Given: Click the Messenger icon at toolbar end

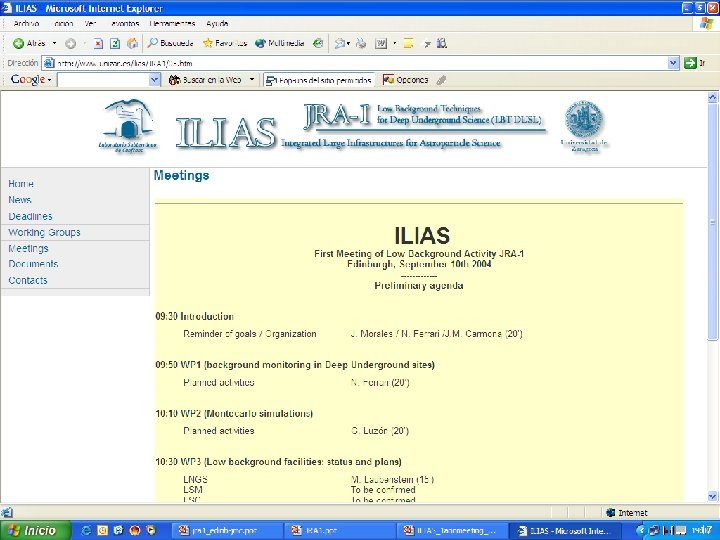Looking at the screenshot, I should point(442,43).
